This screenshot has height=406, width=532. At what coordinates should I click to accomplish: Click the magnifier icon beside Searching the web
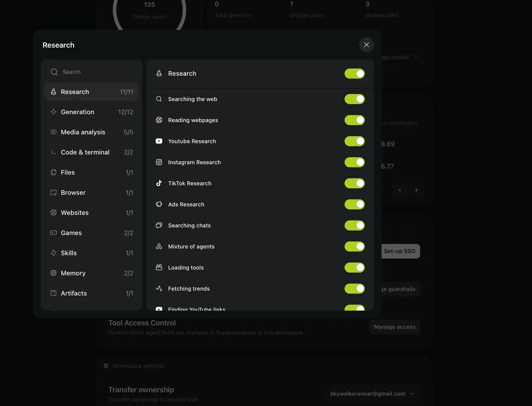click(x=159, y=99)
